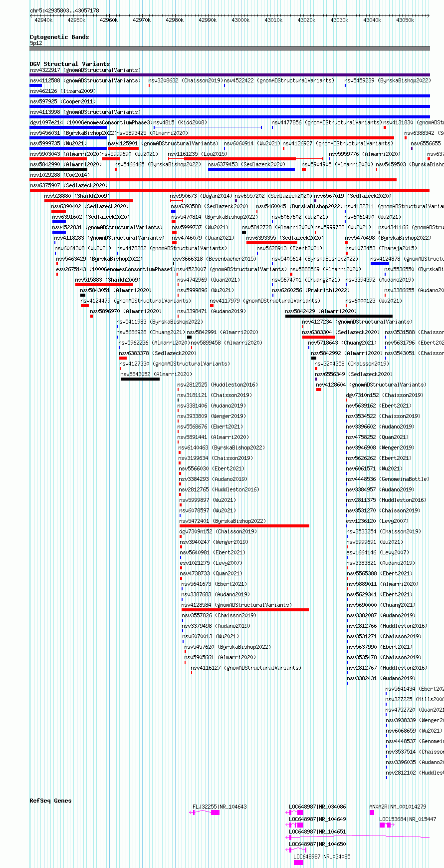Open variant nsv5690000 (Chuang2021)
Image resolution: width=444 pixels, height=868 pixels.
pos(382,605)
